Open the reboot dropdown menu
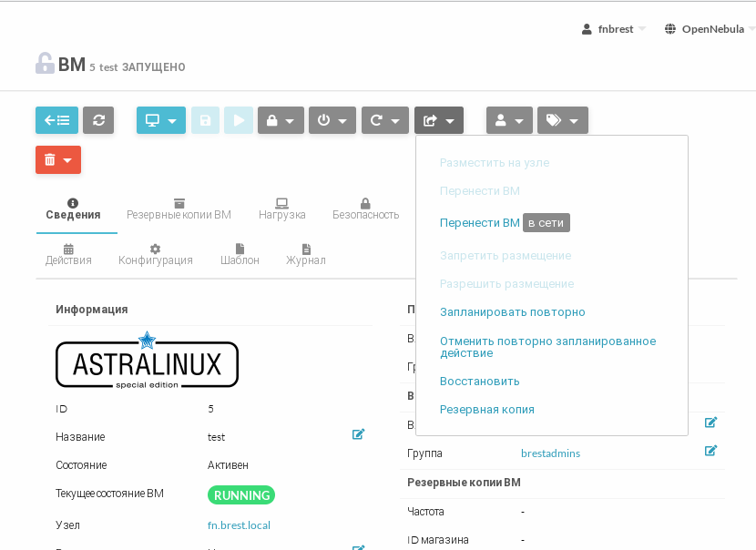This screenshot has width=756, height=550. pos(384,120)
